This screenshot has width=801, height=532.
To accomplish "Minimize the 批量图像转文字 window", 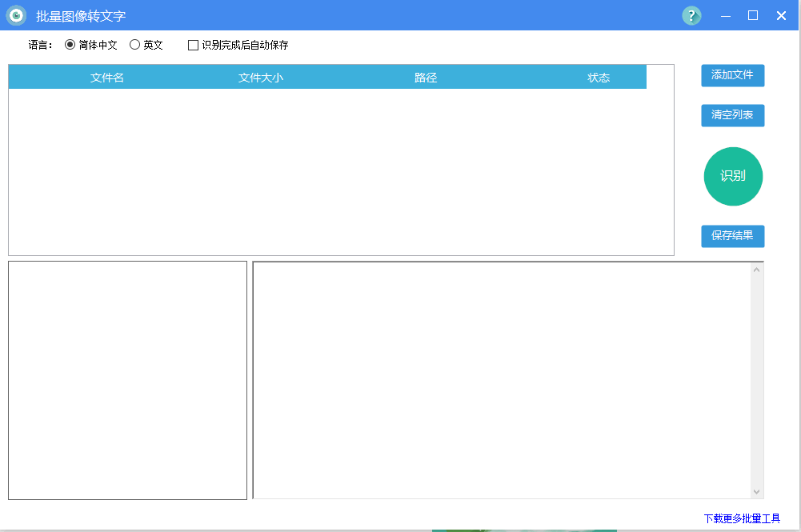I will 726,16.
